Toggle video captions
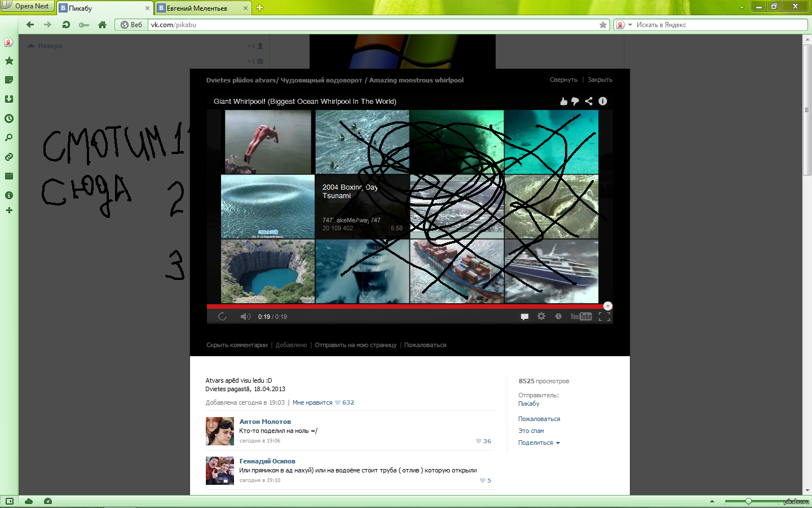The height and width of the screenshot is (508, 812). click(524, 317)
